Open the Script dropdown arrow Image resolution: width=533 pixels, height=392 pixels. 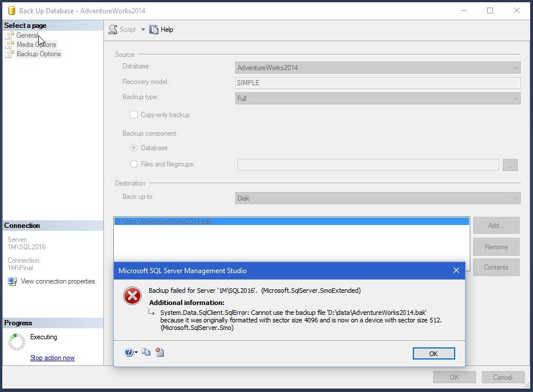click(x=143, y=30)
